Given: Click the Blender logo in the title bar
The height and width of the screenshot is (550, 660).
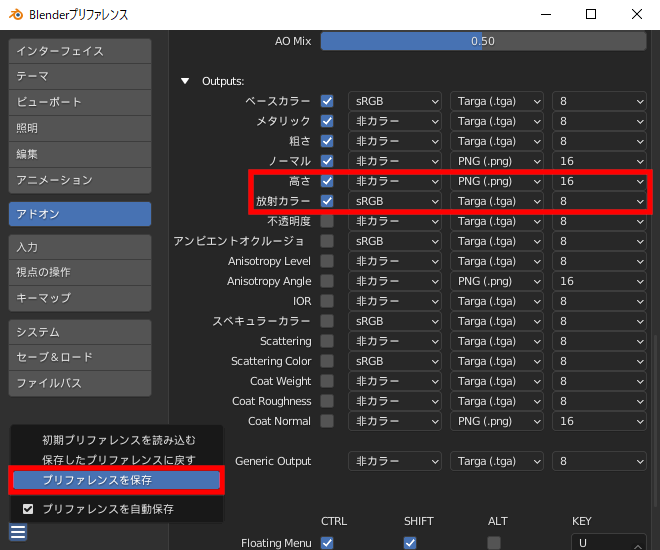Looking at the screenshot, I should [16, 14].
